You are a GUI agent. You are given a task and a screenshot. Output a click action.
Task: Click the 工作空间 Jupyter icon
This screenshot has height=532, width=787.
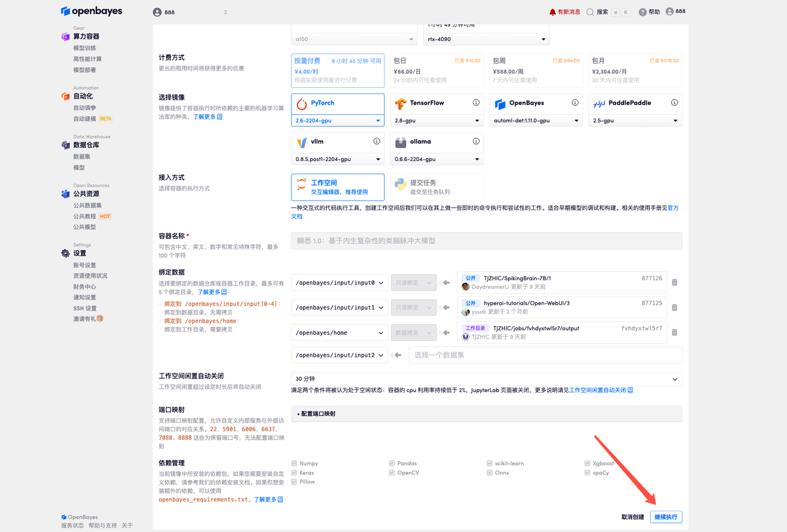[x=301, y=184]
